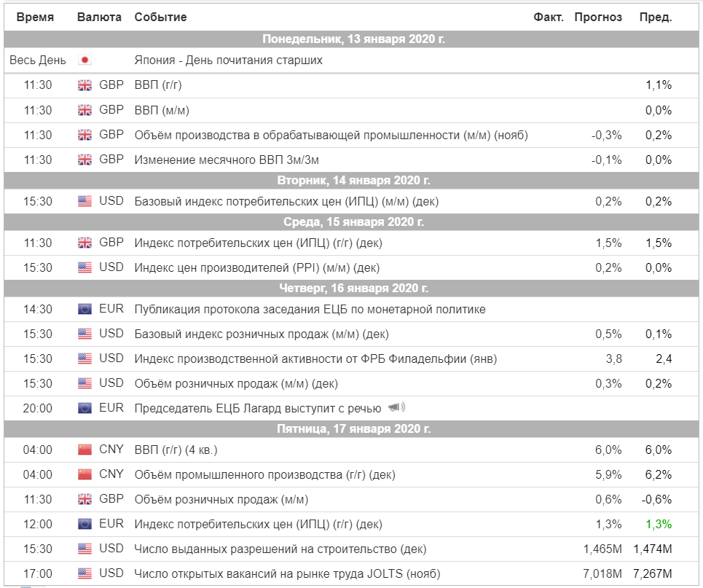Viewport: 703px width, 588px height.
Task: Click the green 1,3% previous value
Action: click(x=658, y=524)
